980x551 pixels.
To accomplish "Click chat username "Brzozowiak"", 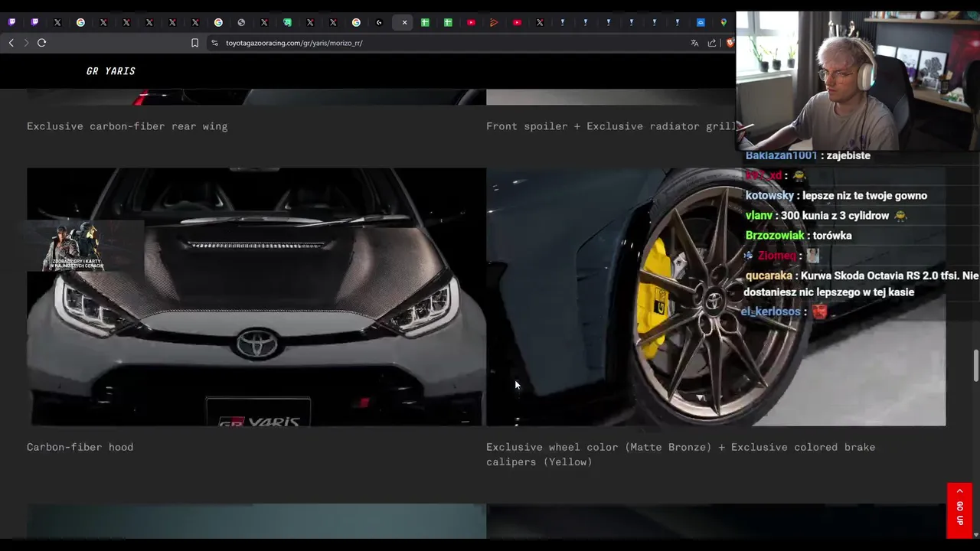I will [x=775, y=236].
